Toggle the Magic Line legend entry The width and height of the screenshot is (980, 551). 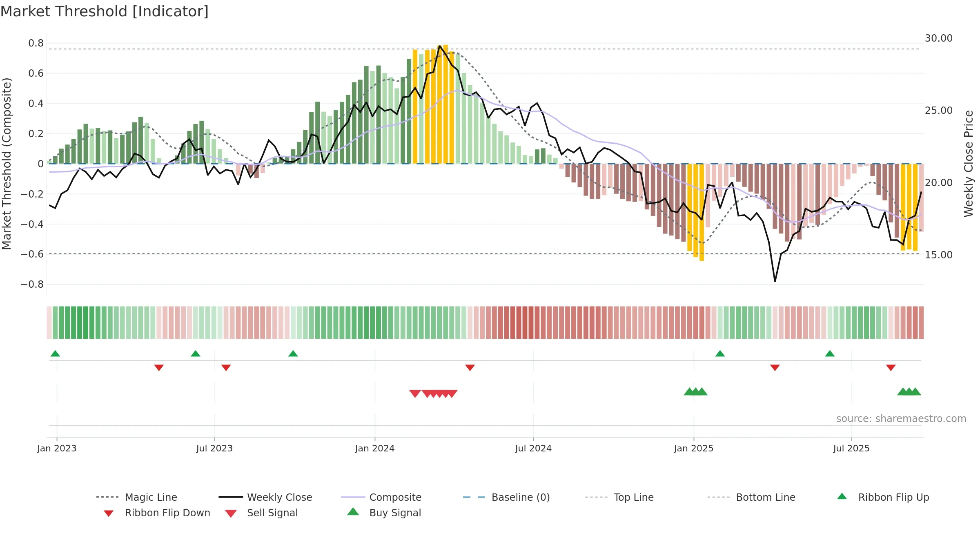point(136,497)
